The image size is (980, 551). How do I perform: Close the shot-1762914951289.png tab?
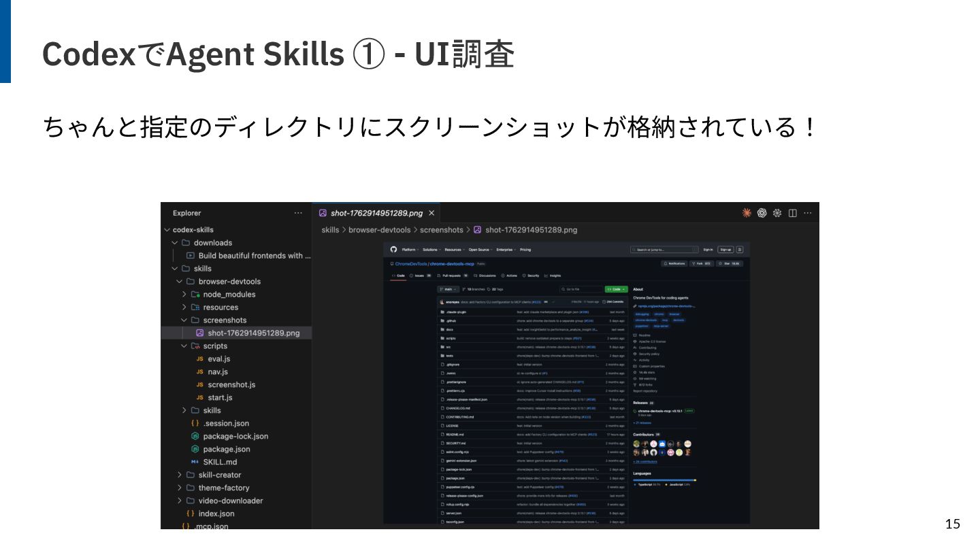(431, 213)
